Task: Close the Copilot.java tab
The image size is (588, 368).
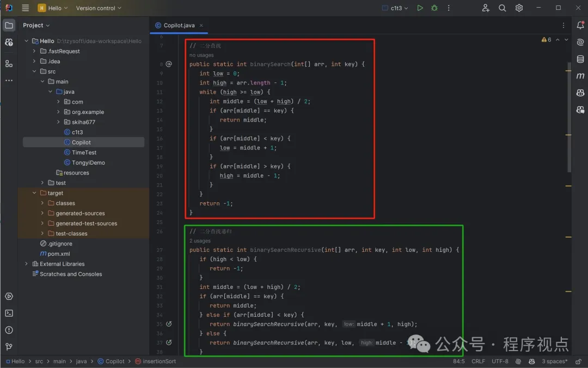Action: [201, 25]
